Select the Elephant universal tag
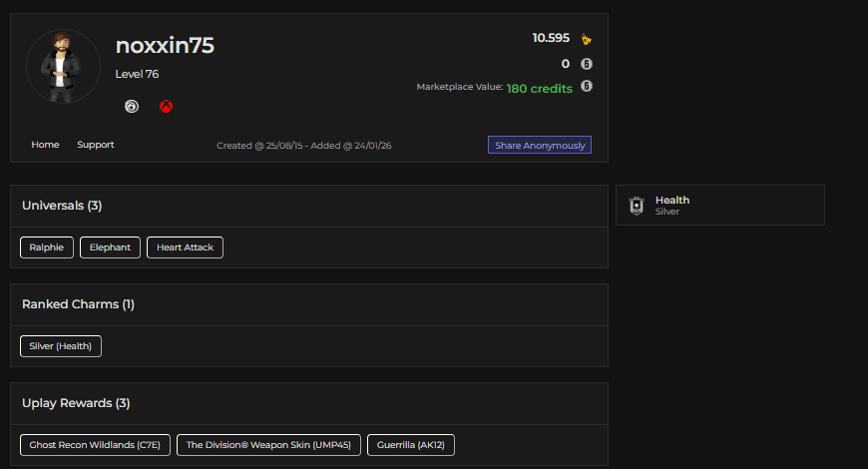Screen dimensions: 868x469 click(110, 247)
